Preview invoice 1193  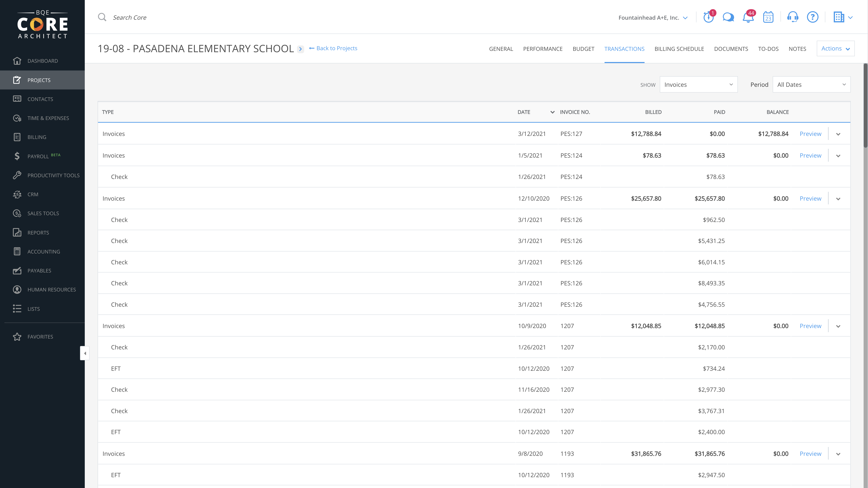pos(810,454)
